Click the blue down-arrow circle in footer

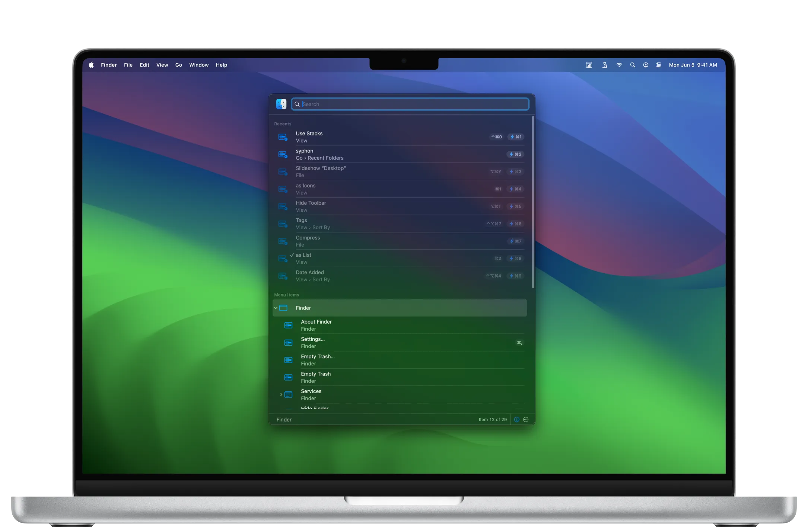[516, 419]
